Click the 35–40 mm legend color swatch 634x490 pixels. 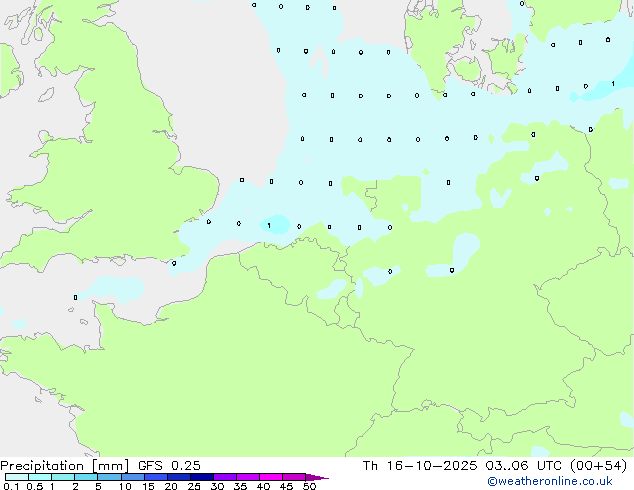[x=248, y=477]
